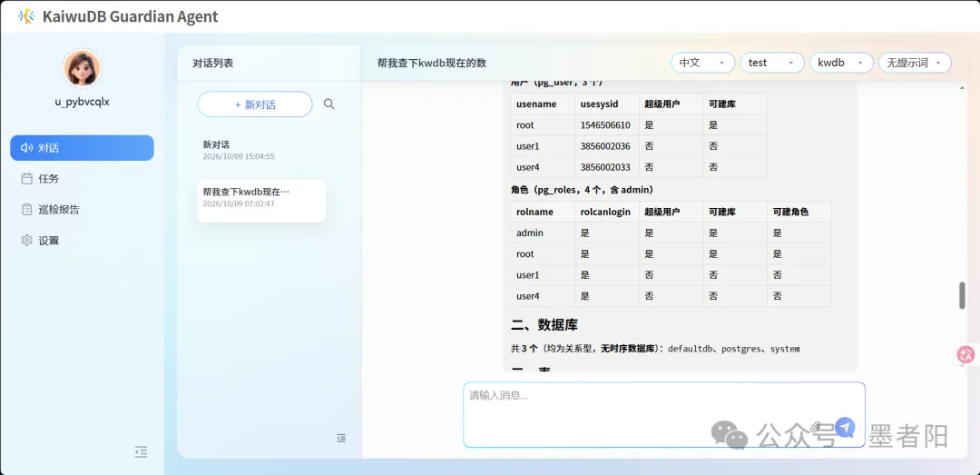Select the 帮我查下kwdb现在 conversation
980x475 pixels.
click(261, 201)
